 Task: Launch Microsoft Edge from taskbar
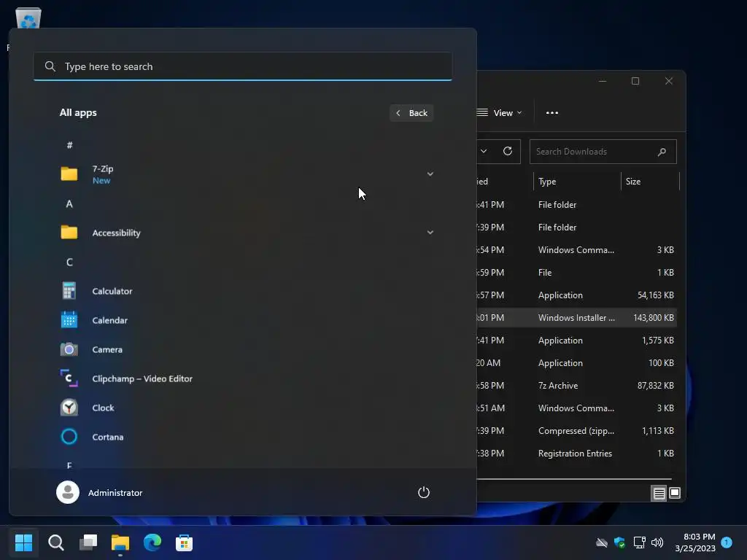point(152,542)
